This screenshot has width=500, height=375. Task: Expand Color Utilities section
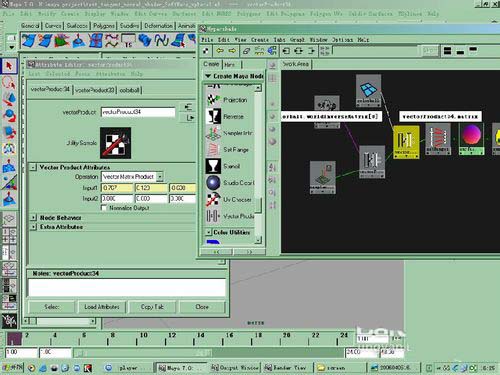coord(208,232)
